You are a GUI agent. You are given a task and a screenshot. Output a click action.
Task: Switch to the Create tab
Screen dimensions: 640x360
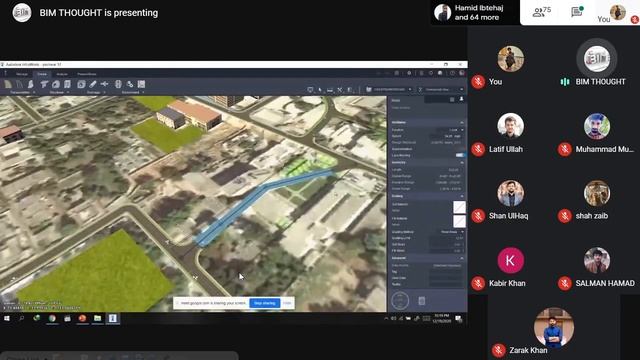pos(42,74)
